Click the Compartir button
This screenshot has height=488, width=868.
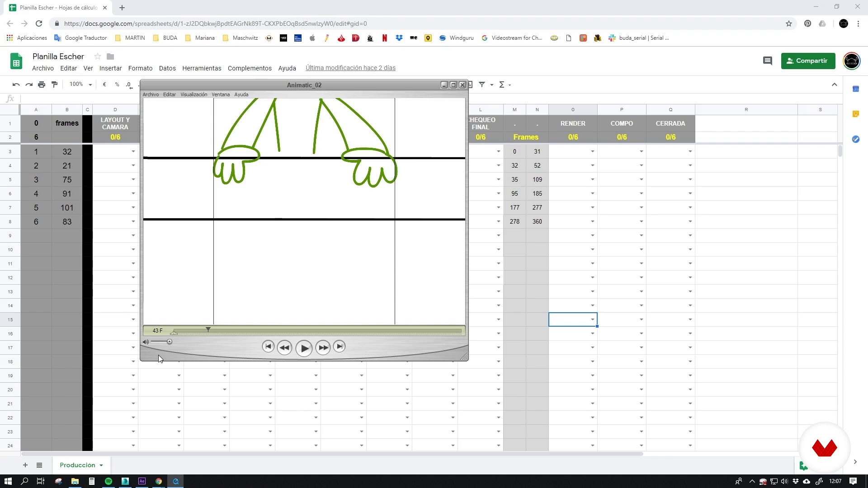pyautogui.click(x=807, y=61)
